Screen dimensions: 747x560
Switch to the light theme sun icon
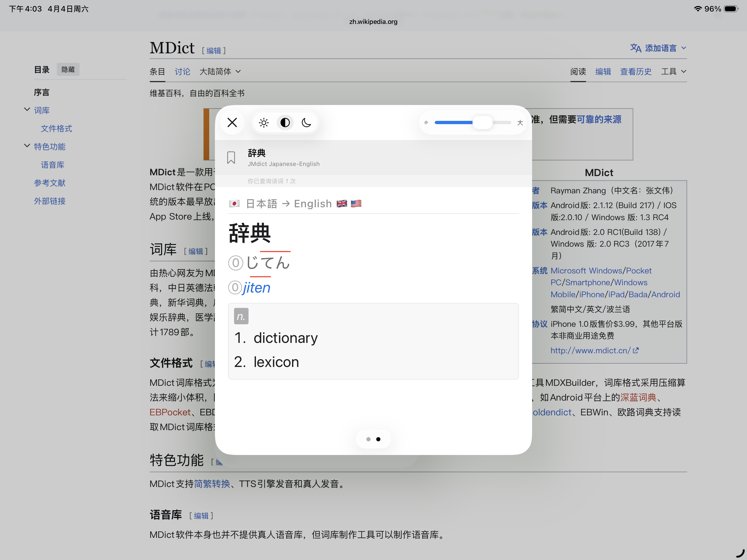pos(264,122)
